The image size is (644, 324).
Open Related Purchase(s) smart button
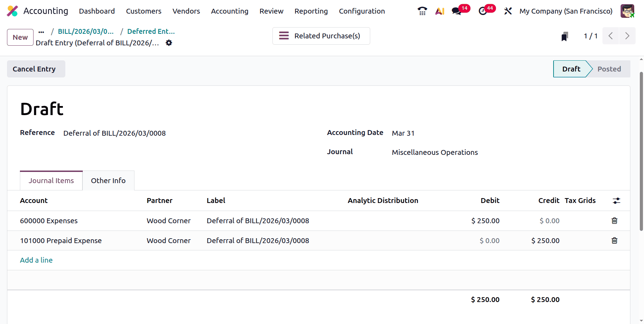click(x=321, y=36)
